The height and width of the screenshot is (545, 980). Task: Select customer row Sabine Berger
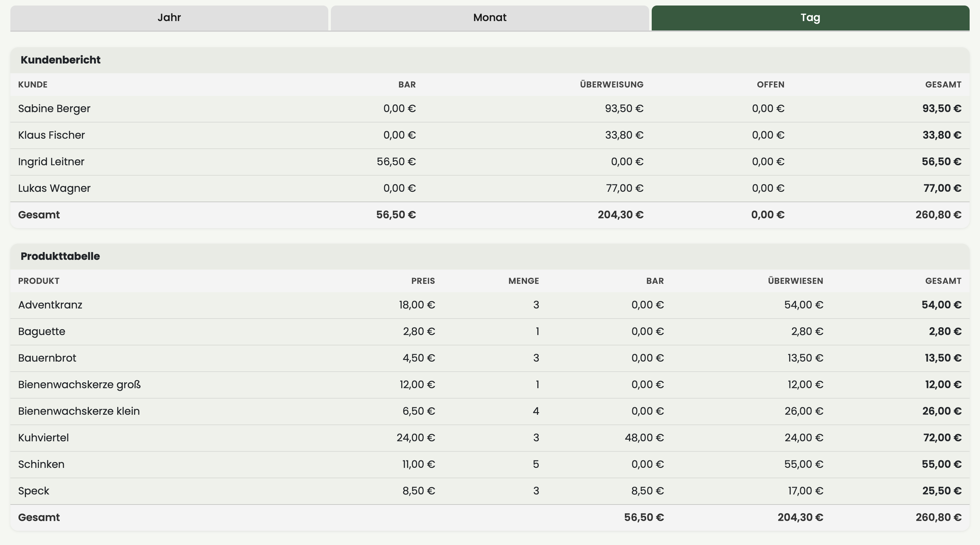point(490,109)
